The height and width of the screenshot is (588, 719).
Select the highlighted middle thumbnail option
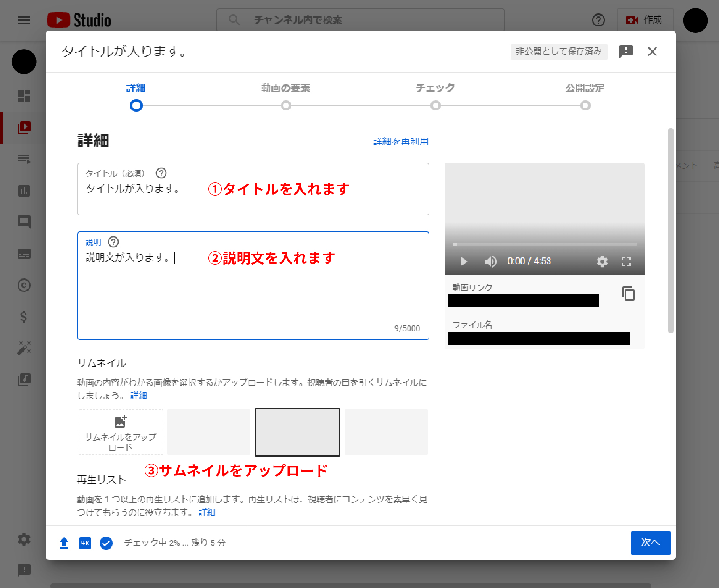[x=298, y=432]
